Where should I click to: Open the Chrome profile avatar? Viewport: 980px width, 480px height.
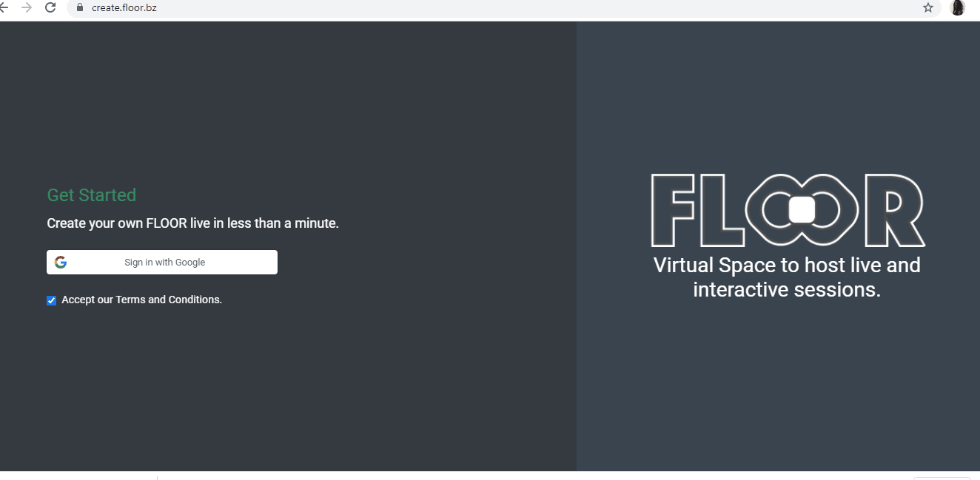coord(958,7)
